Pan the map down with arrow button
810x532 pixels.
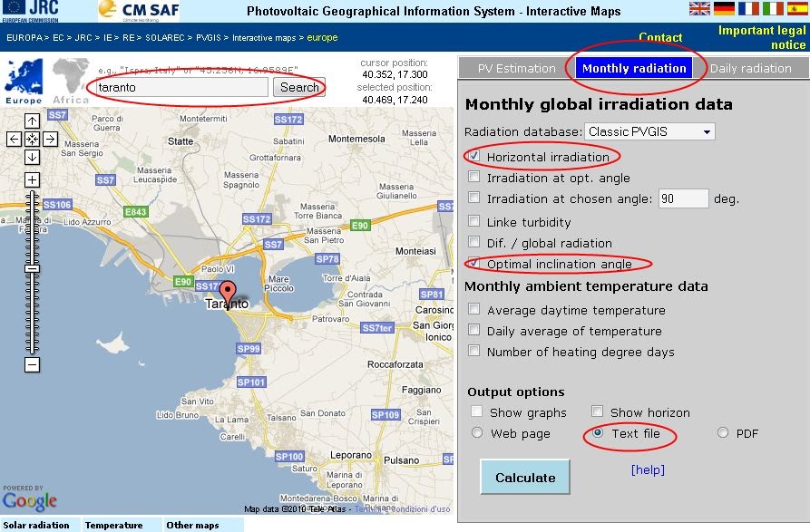tap(32, 157)
